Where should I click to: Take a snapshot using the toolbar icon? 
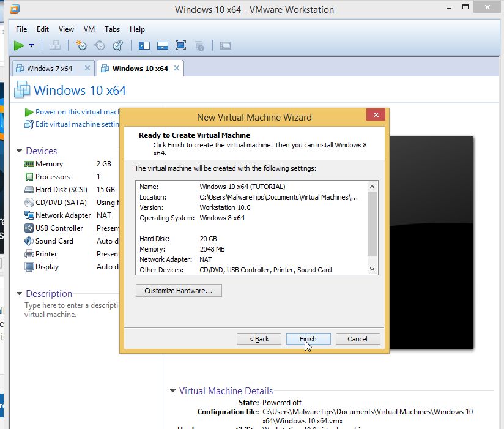click(x=81, y=46)
